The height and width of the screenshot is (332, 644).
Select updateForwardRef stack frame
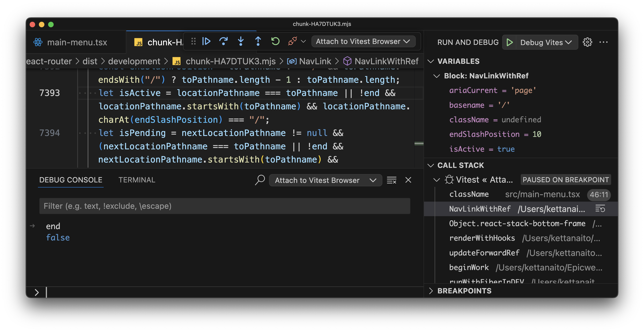click(x=521, y=253)
